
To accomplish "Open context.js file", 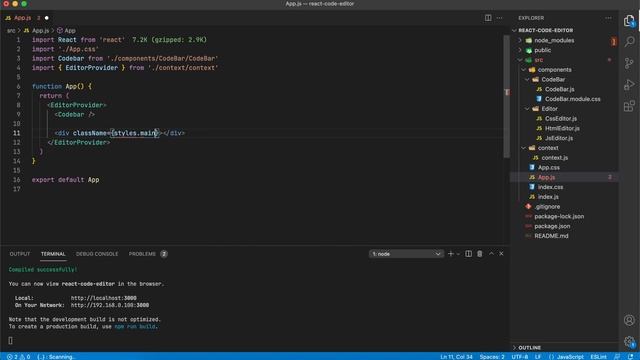I will (x=554, y=158).
